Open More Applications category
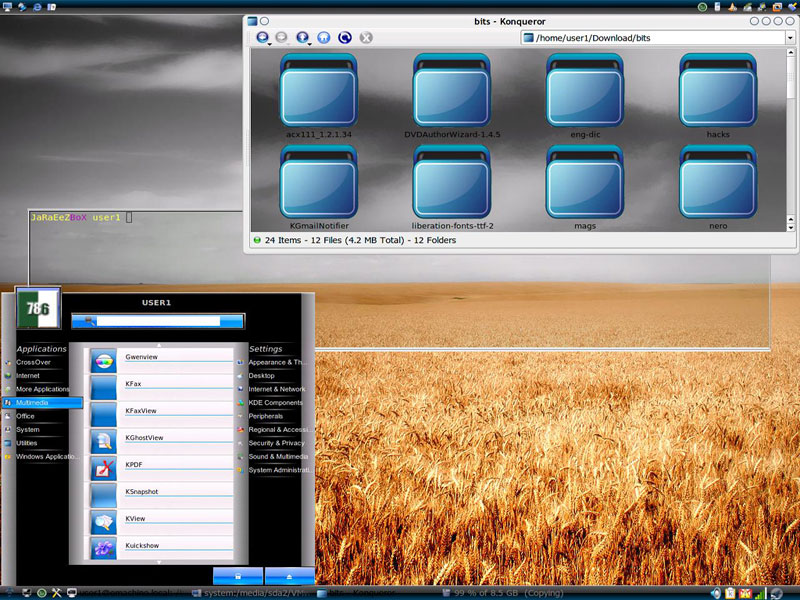Image resolution: width=800 pixels, height=600 pixels. (x=42, y=389)
